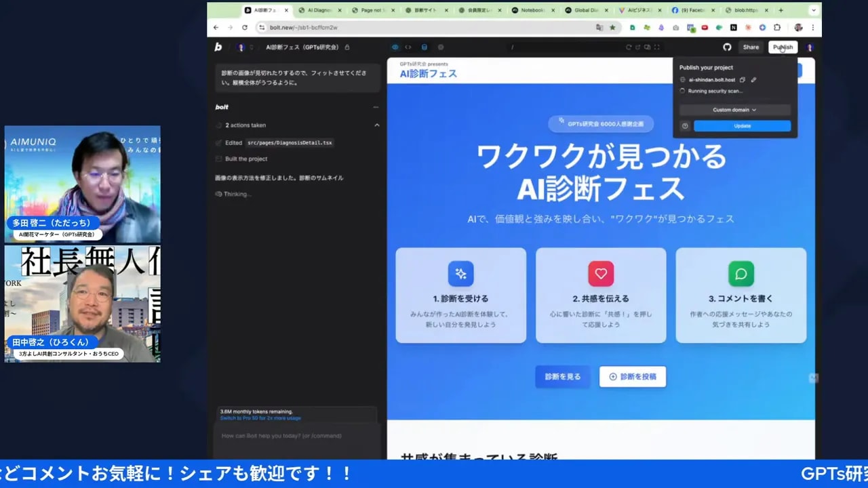This screenshot has width=868, height=488.
Task: Open the Chrome three-dot menu
Action: tap(812, 28)
